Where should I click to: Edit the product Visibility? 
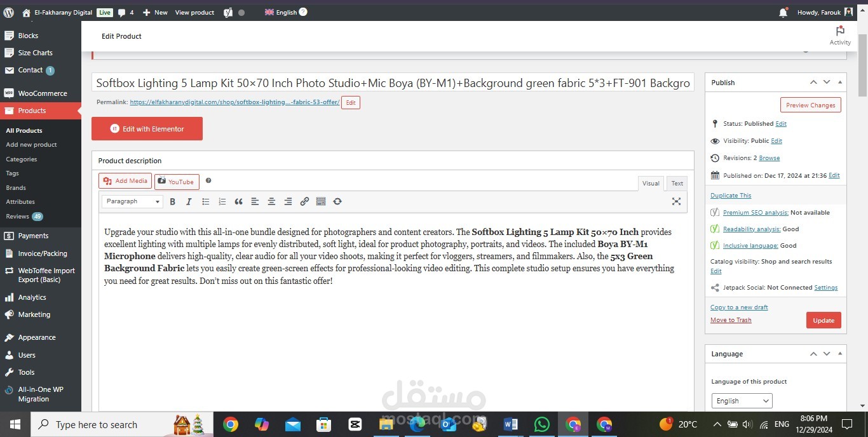pyautogui.click(x=776, y=141)
